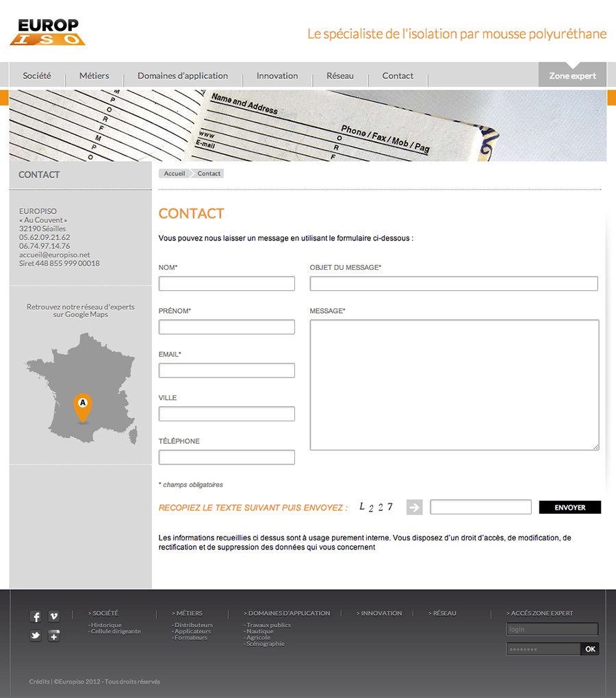Click the Accueil breadcrumb link

[175, 174]
